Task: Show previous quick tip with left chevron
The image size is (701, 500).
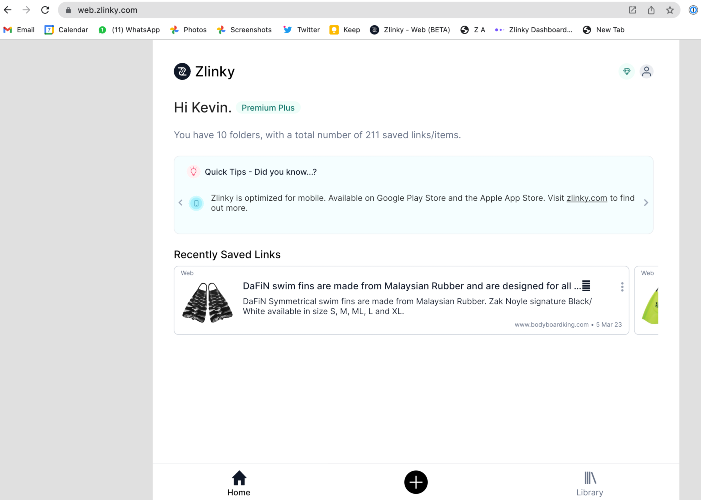Action: (181, 203)
